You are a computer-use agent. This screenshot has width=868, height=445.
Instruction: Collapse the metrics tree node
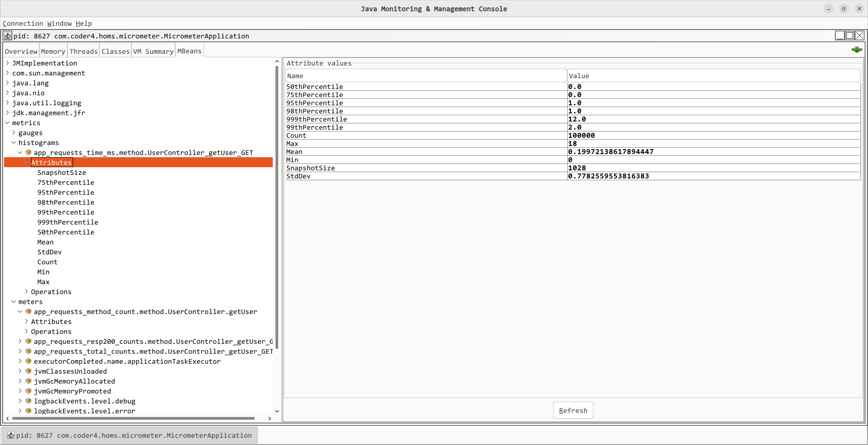(8, 123)
